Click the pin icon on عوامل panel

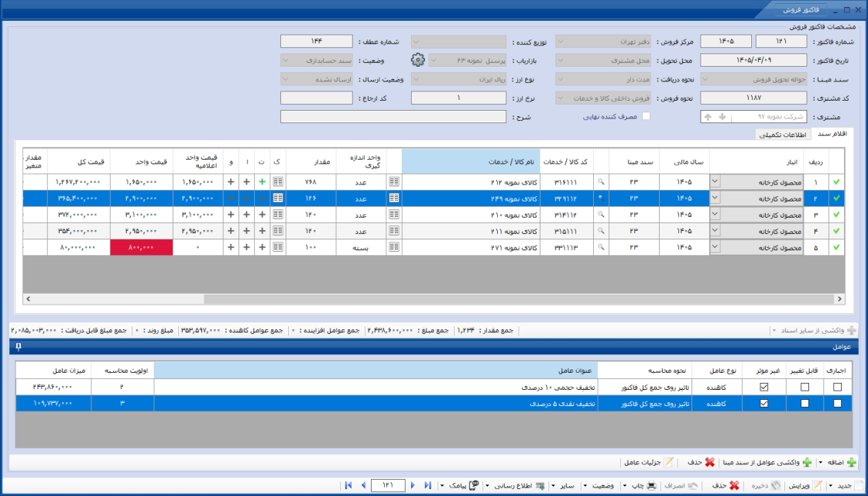[x=19, y=347]
